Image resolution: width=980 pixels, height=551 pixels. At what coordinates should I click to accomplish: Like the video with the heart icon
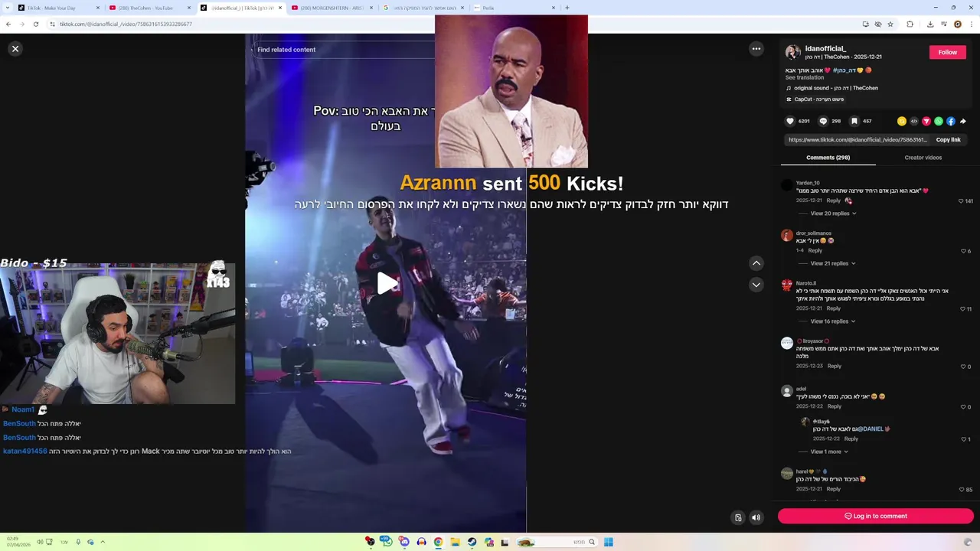coord(790,121)
